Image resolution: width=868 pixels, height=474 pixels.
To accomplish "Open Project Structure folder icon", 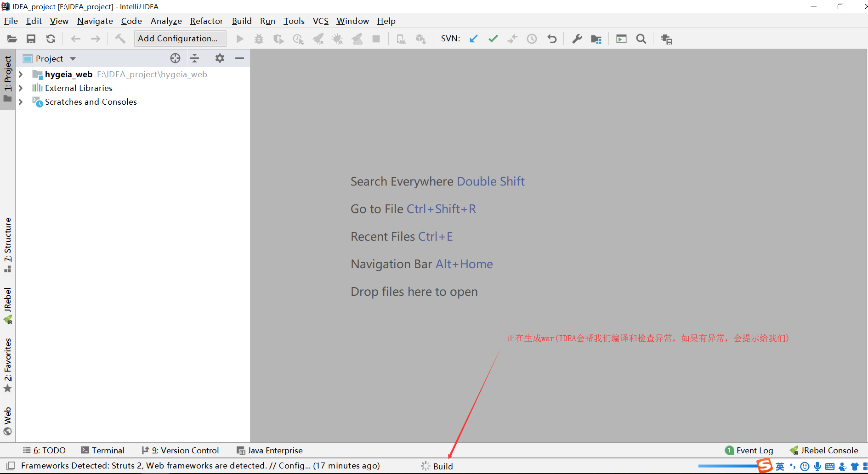I will pos(596,39).
